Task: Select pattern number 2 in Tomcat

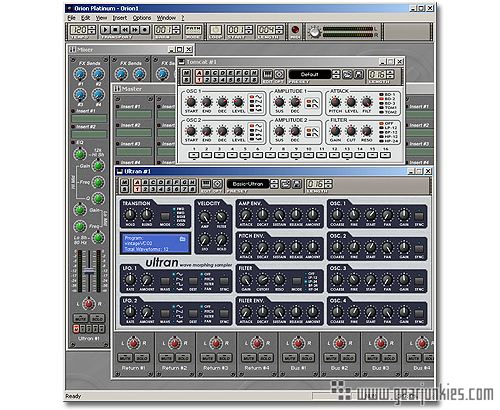Action: [207, 80]
